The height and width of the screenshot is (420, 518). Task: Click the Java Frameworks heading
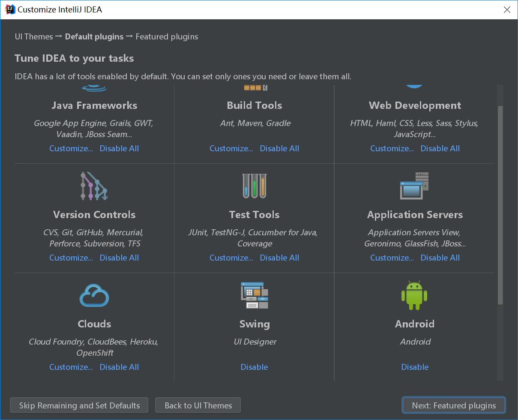click(95, 105)
